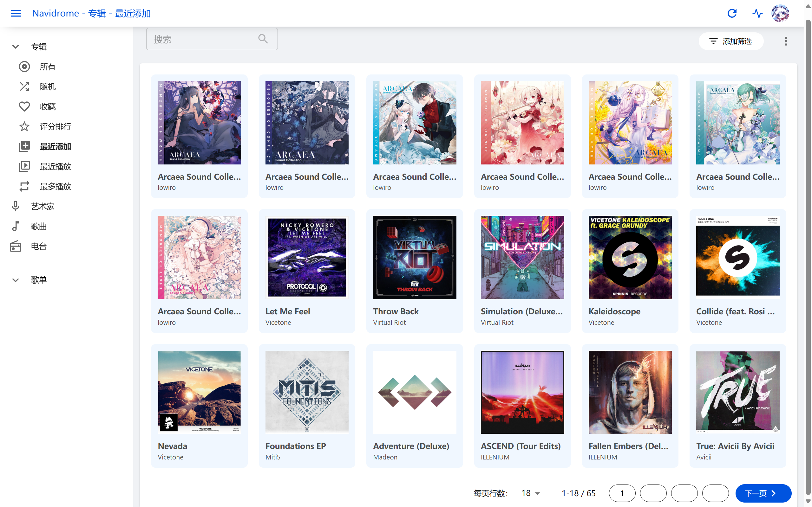Click the magnifier icon in search box

coord(263,39)
